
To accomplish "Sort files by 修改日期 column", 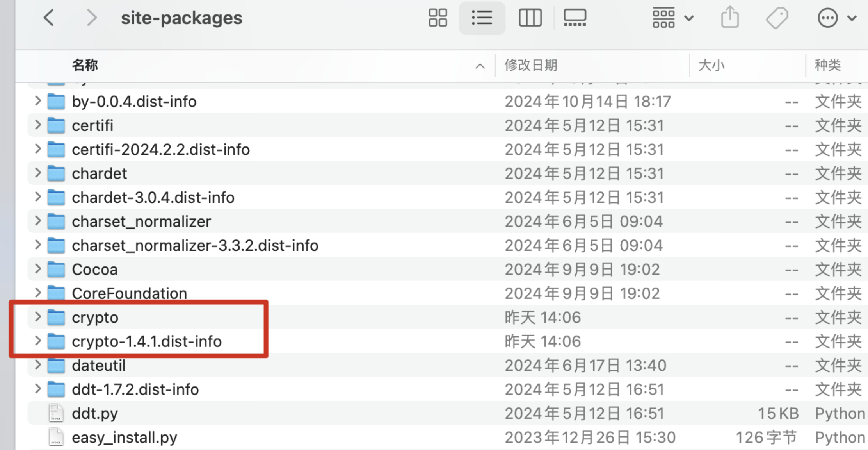I will (531, 65).
